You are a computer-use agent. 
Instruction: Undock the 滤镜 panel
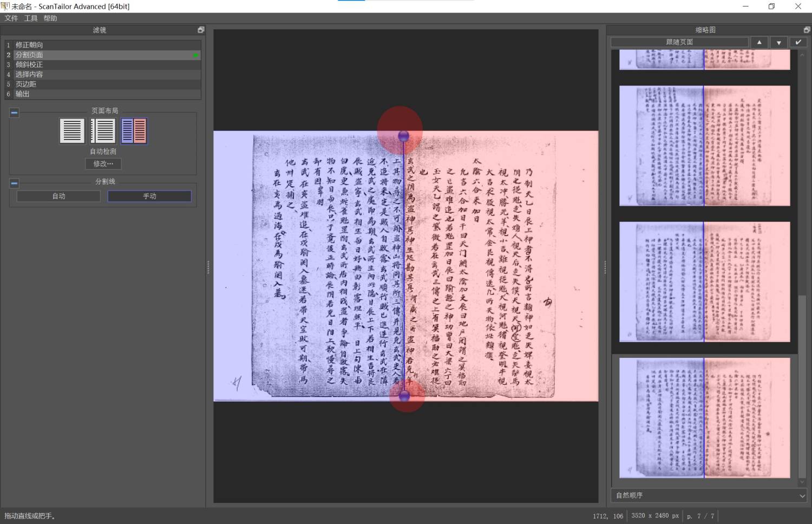[201, 30]
